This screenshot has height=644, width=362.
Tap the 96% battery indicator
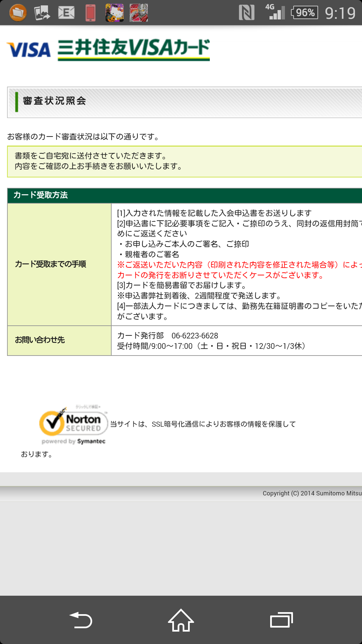click(304, 13)
